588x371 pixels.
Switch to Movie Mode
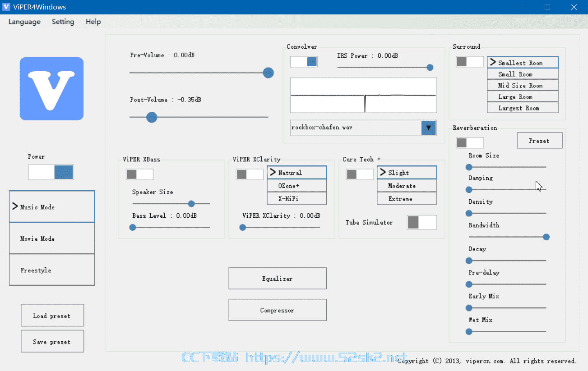[x=52, y=238]
